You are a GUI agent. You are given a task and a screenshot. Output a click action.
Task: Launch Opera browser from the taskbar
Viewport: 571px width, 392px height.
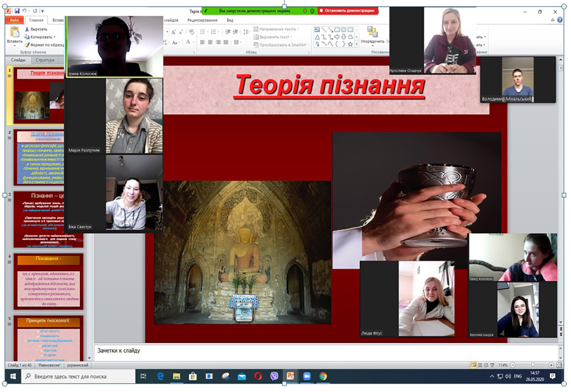coord(258,376)
